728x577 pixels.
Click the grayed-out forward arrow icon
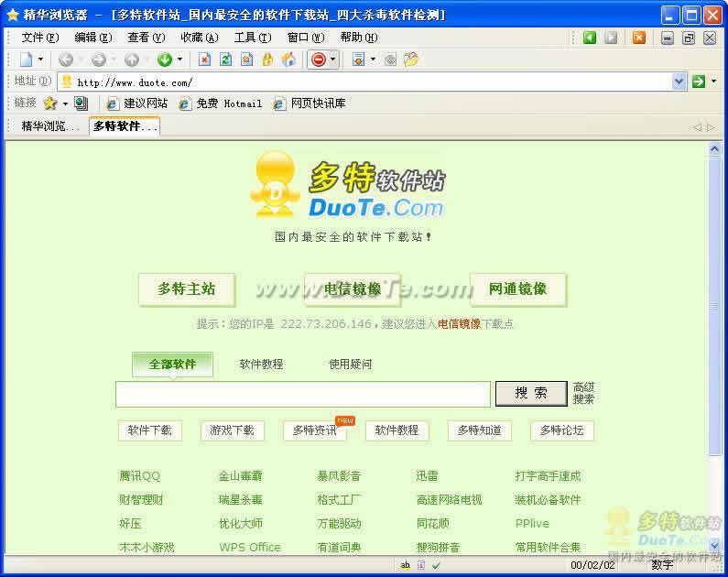(98, 60)
